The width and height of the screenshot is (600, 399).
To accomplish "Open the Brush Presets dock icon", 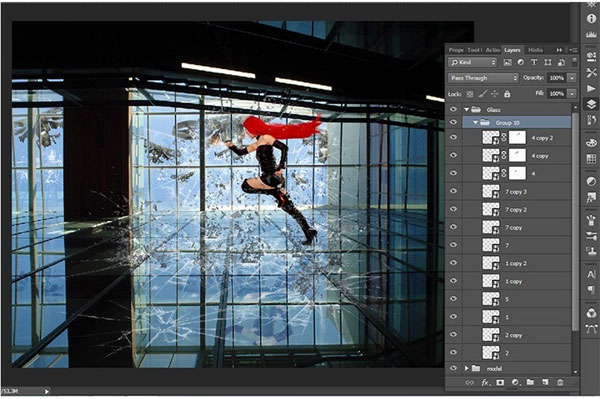I will point(591,236).
